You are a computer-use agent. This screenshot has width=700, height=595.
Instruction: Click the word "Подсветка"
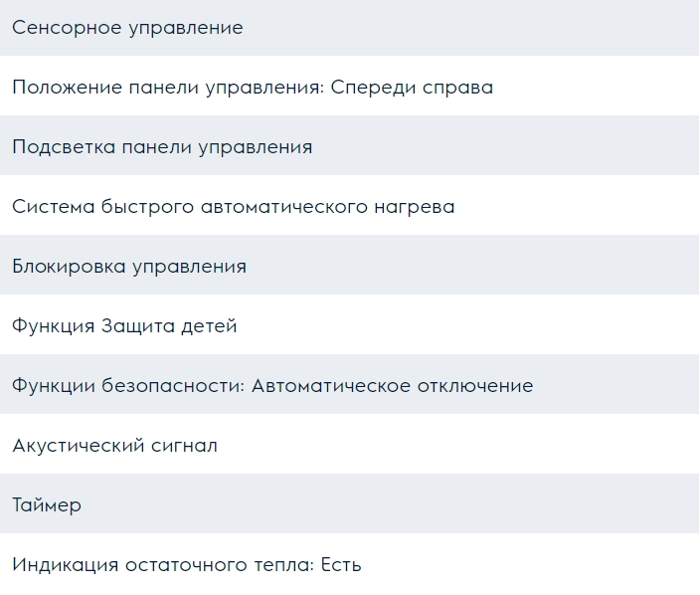64,147
